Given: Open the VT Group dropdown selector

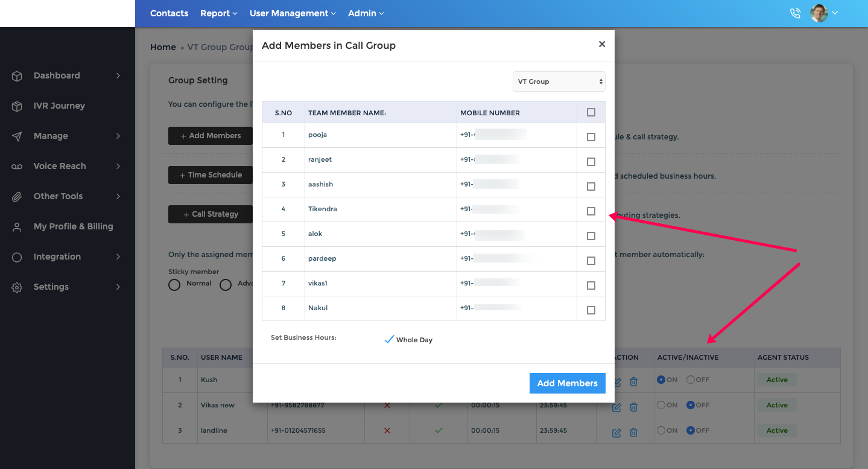Looking at the screenshot, I should [558, 81].
